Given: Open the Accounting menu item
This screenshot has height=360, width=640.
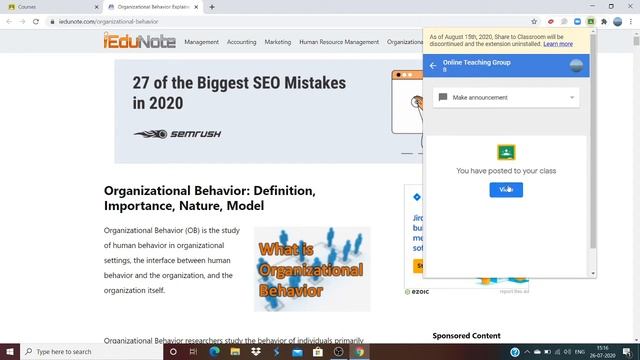Looking at the screenshot, I should coord(242,42).
